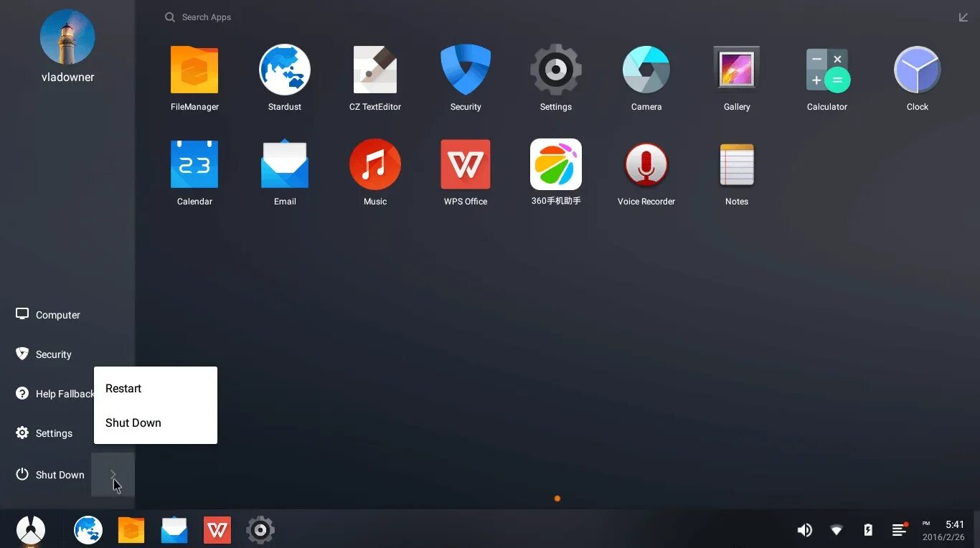The height and width of the screenshot is (548, 980).
Task: Click the start menu logo in the taskbar
Action: (x=31, y=530)
